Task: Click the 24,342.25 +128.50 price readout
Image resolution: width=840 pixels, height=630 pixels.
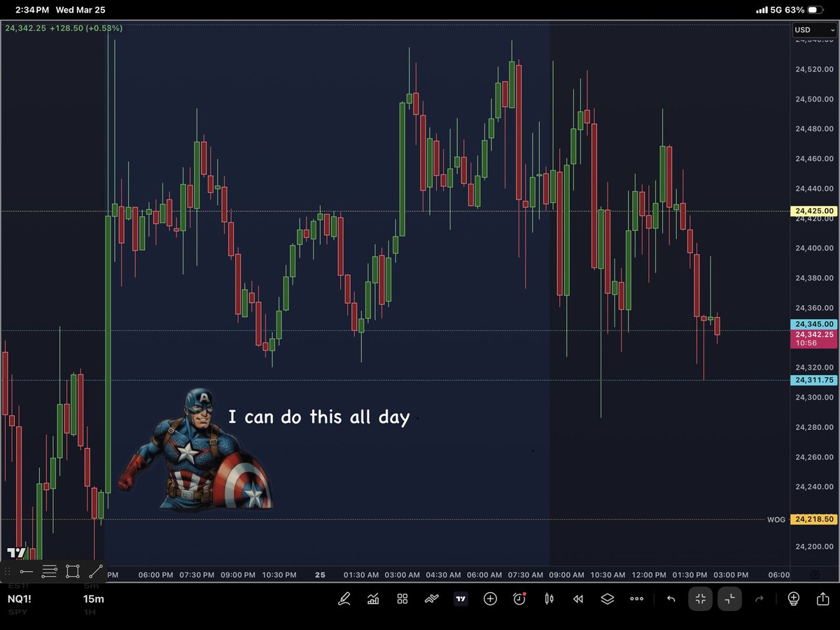Action: 64,28
